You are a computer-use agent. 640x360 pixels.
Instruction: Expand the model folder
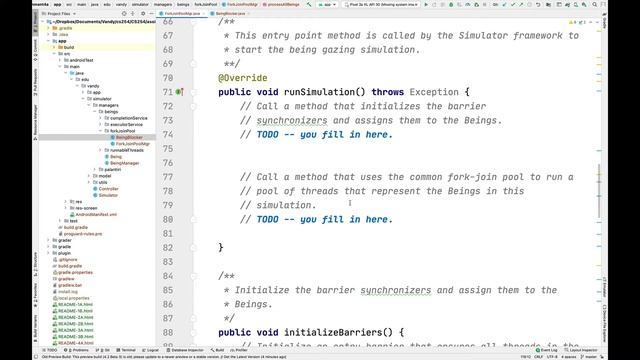tap(89, 176)
